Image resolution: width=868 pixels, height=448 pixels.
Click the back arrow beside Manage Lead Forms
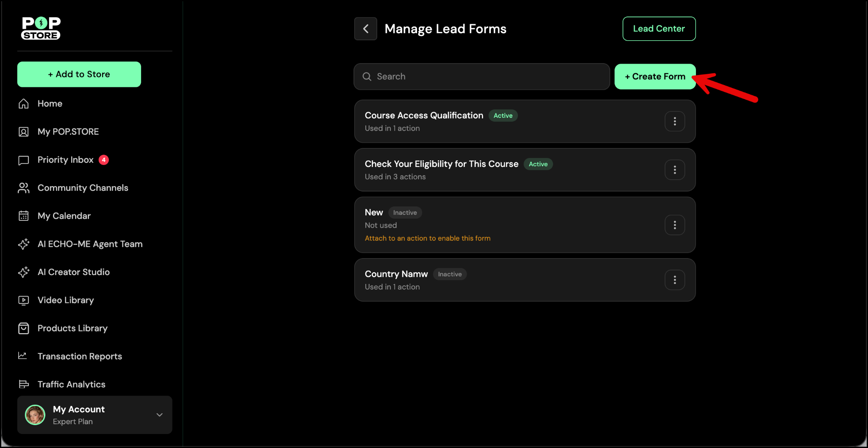pyautogui.click(x=365, y=29)
